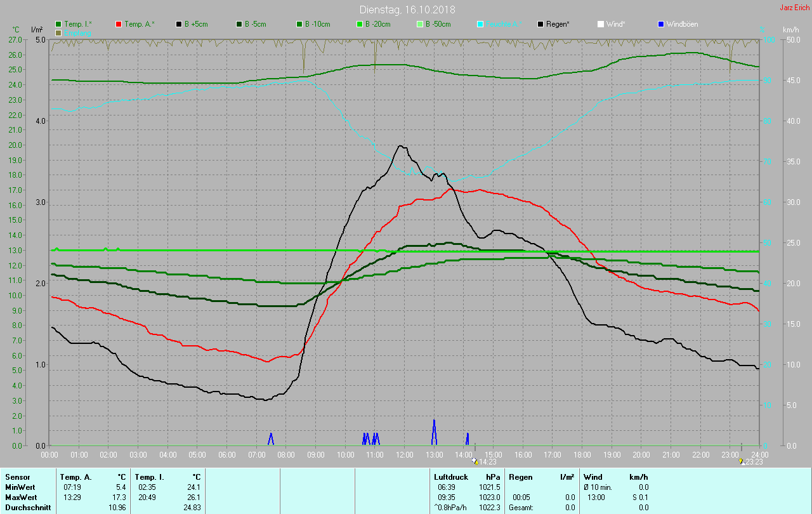Click the pressure value 1021.5
Viewport: 812px width, 514px height.
[490, 487]
